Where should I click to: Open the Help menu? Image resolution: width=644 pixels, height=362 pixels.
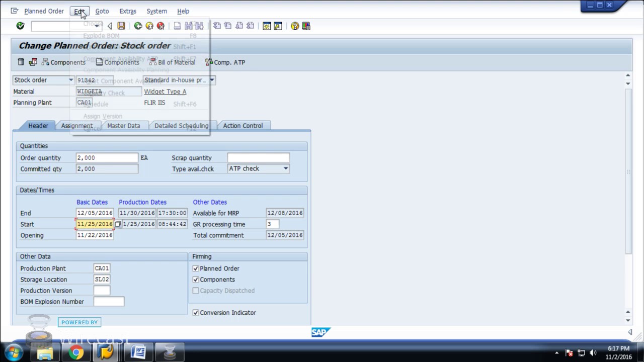point(183,11)
